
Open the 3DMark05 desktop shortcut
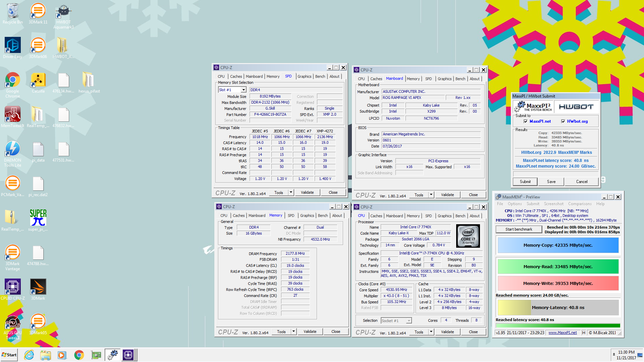(x=38, y=324)
